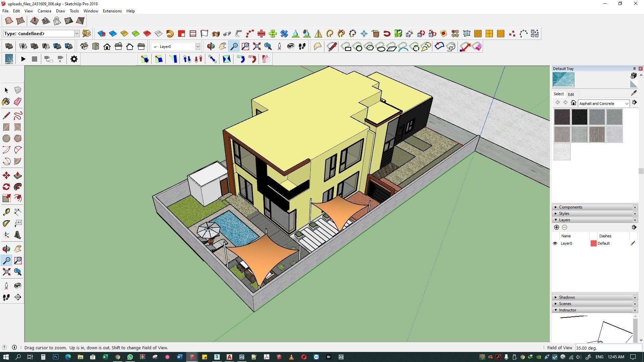
Task: Click the Zoom Extents icon
Action: [6, 272]
